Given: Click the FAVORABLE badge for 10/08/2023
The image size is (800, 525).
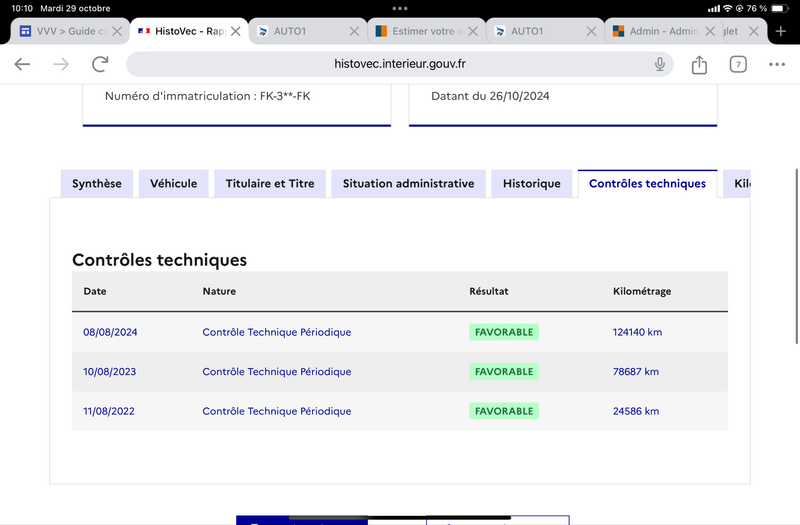Looking at the screenshot, I should (x=504, y=372).
